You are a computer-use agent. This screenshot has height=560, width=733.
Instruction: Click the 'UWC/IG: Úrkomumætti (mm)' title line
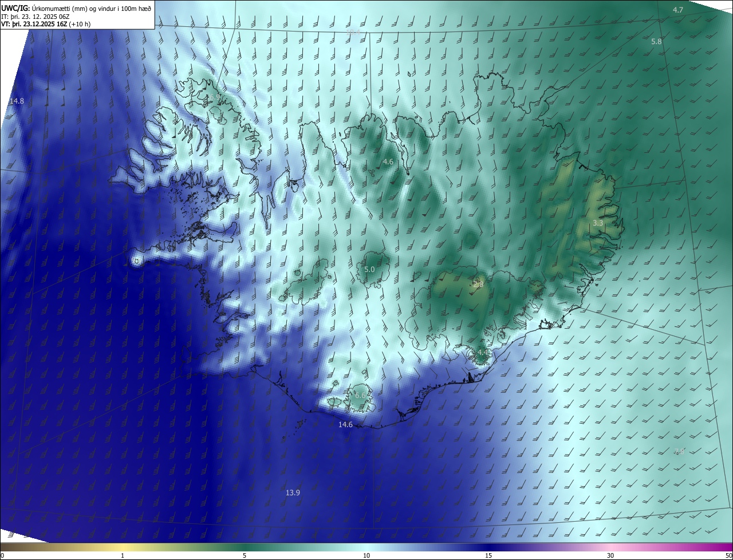click(77, 8)
